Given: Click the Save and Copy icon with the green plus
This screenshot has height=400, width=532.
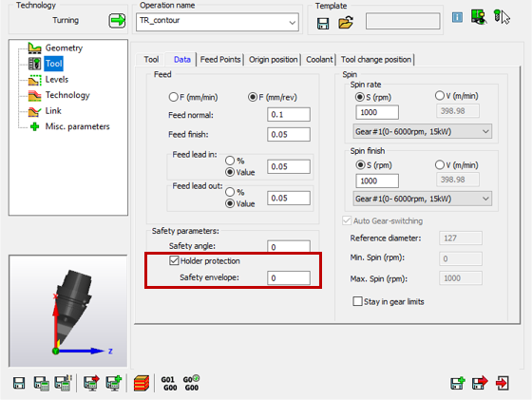Looking at the screenshot, I should (458, 384).
